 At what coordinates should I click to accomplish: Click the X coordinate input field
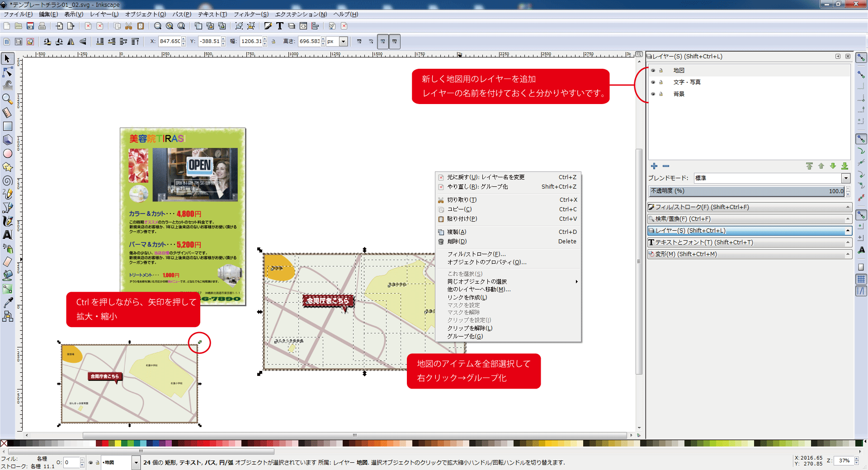(x=170, y=42)
